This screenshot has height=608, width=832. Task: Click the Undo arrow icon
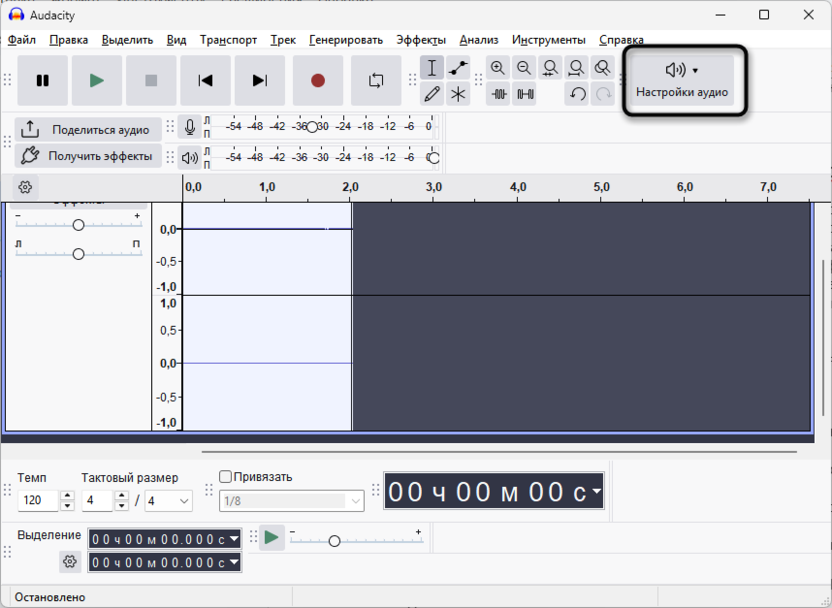coord(577,94)
